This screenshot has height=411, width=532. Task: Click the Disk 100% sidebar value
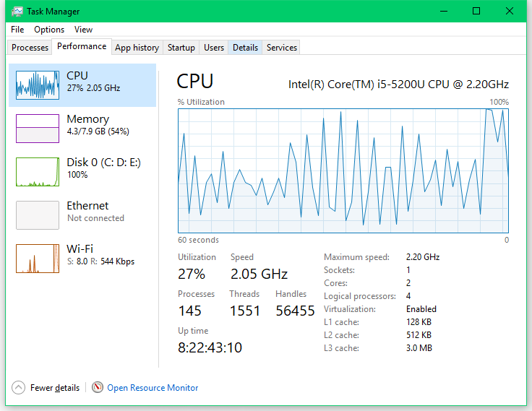(77, 175)
